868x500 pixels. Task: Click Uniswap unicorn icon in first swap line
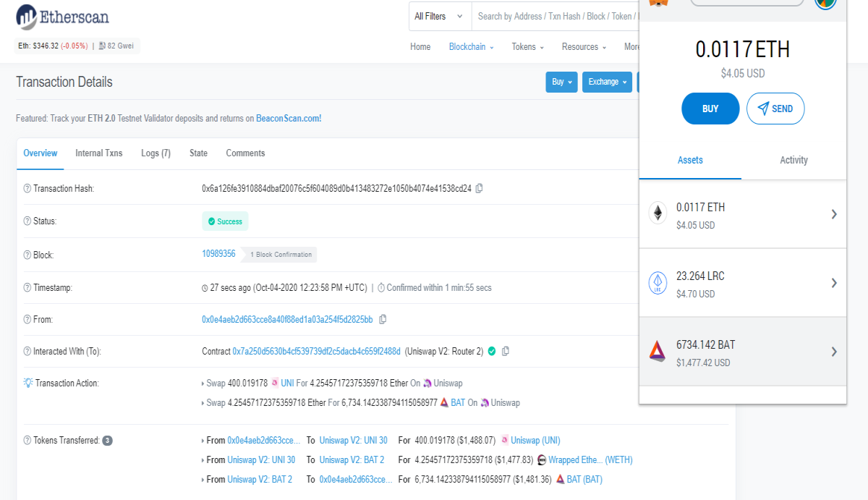tap(427, 383)
